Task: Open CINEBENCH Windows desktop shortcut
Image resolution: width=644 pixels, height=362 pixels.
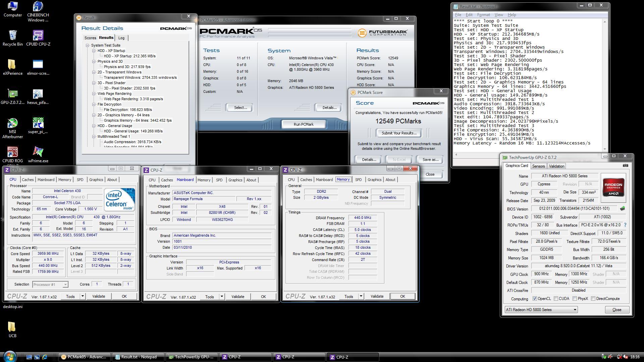Action: point(38,11)
